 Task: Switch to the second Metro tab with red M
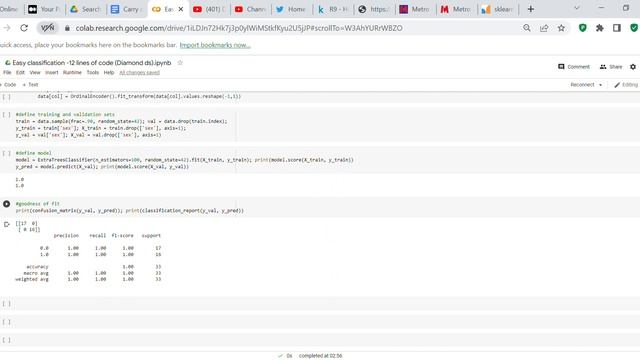pos(456,9)
